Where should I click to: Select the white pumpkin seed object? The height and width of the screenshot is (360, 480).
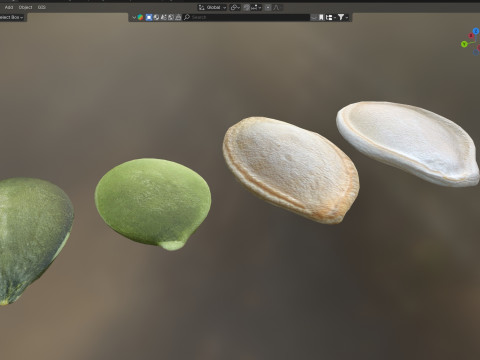coord(408,143)
